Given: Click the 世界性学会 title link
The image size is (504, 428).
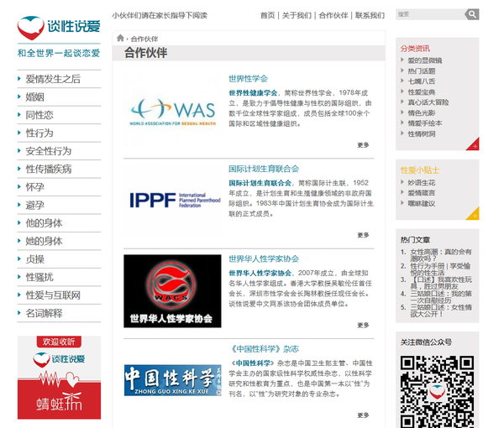Looking at the screenshot, I should pos(248,79).
